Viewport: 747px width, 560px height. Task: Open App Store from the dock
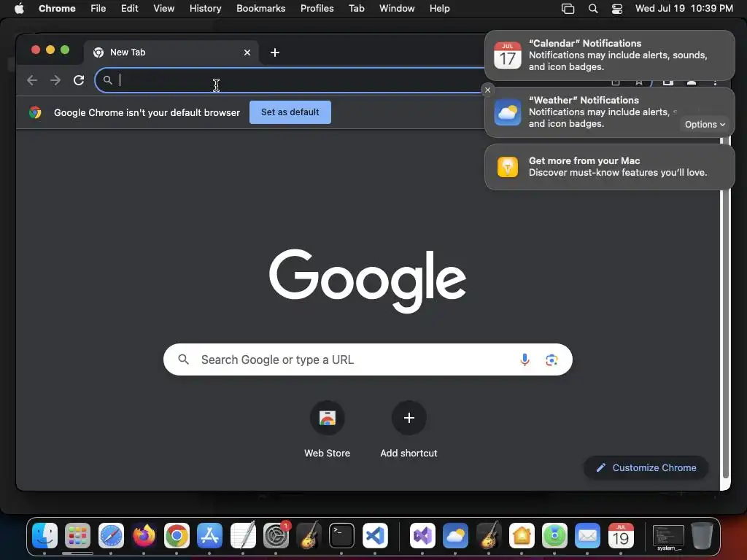209,536
